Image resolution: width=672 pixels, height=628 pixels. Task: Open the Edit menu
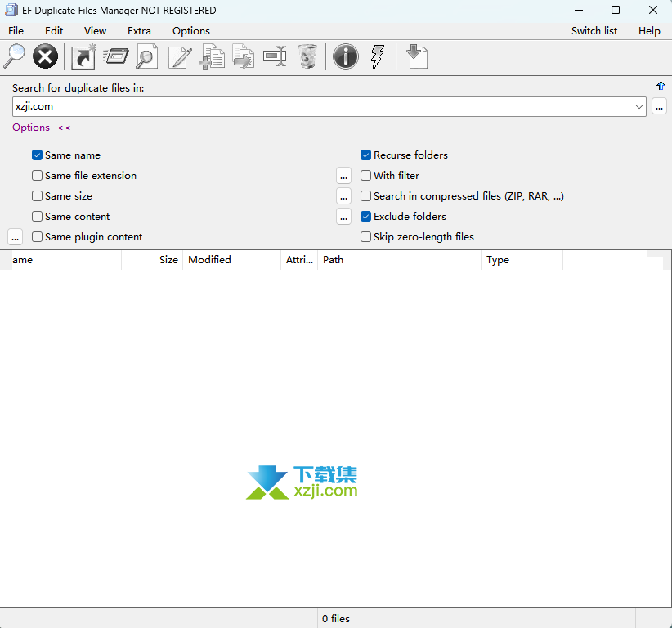54,31
